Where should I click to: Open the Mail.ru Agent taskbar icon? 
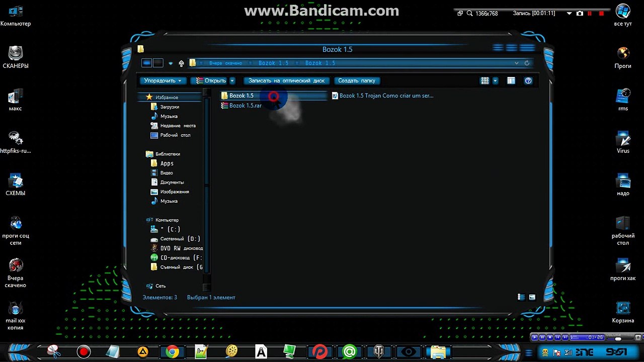coord(349,351)
